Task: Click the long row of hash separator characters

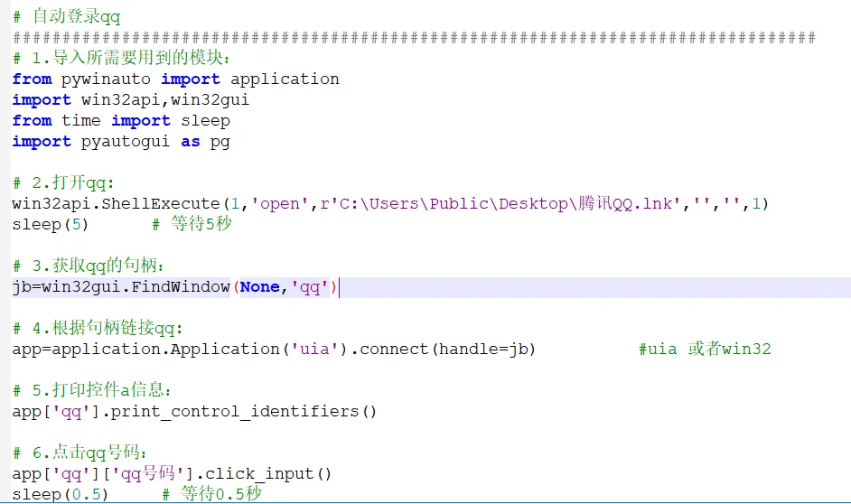Action: point(414,37)
